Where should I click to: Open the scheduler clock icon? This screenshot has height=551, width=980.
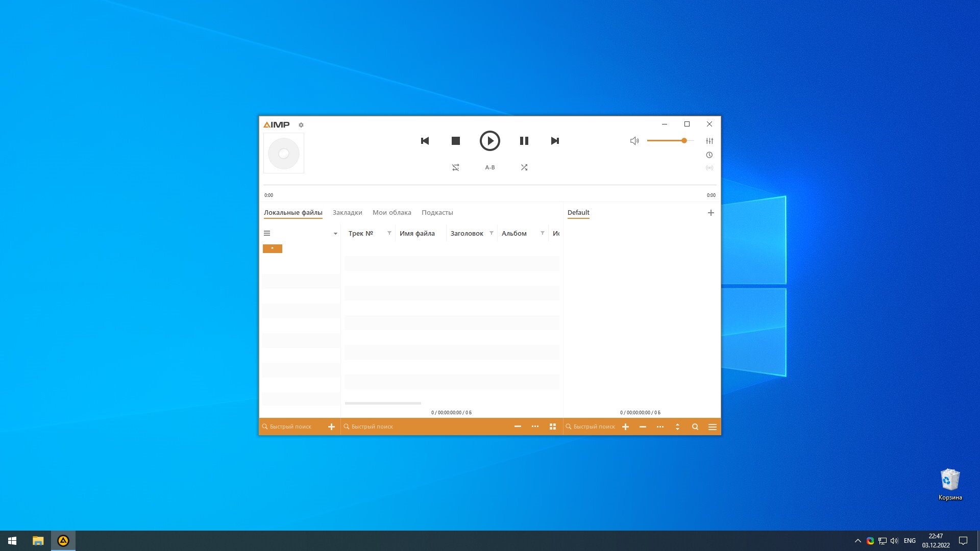click(709, 155)
